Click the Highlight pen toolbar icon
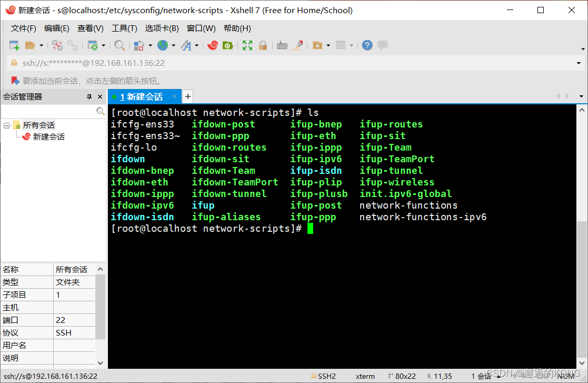This screenshot has height=383, width=588. 298,45
